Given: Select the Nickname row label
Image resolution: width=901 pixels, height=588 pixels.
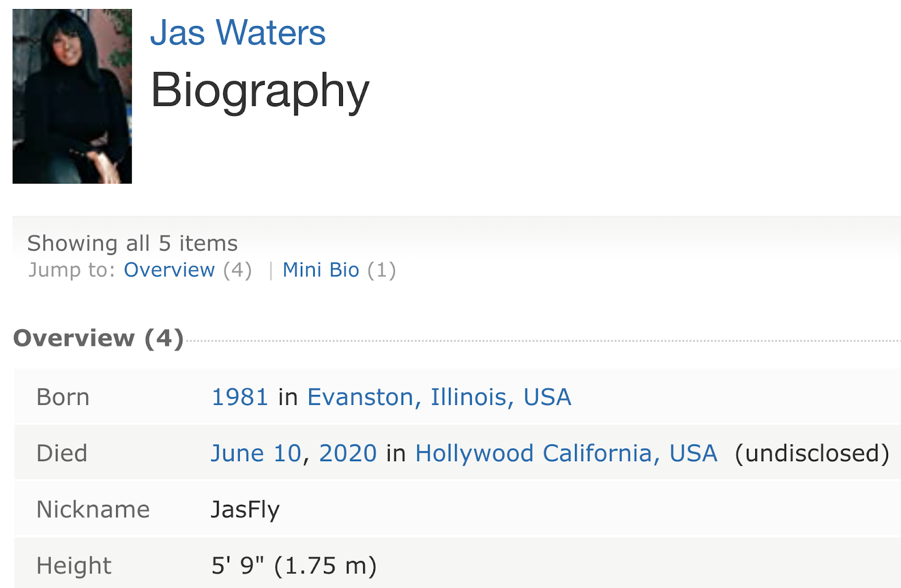Looking at the screenshot, I should click(x=93, y=510).
